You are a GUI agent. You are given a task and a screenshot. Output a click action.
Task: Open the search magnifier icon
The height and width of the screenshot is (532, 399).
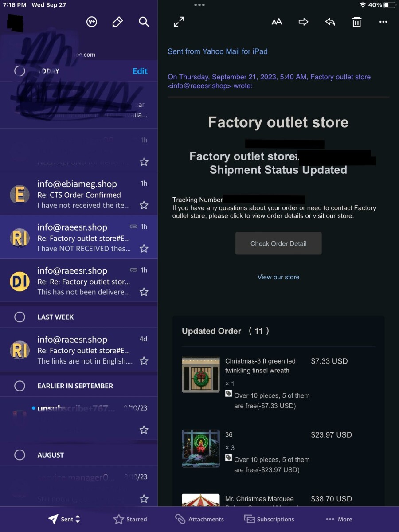point(144,22)
